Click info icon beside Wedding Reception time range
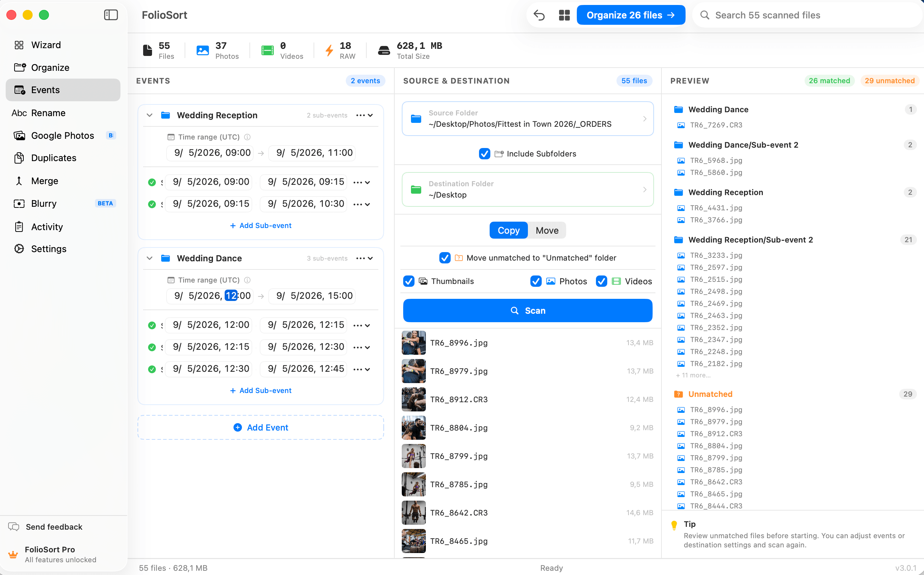 click(x=247, y=137)
